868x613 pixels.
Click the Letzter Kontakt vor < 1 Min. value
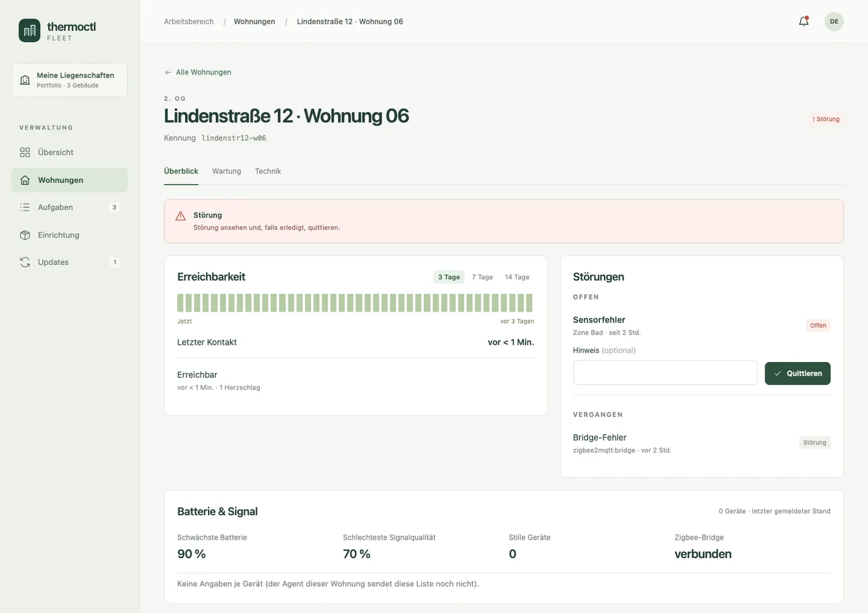click(x=511, y=342)
